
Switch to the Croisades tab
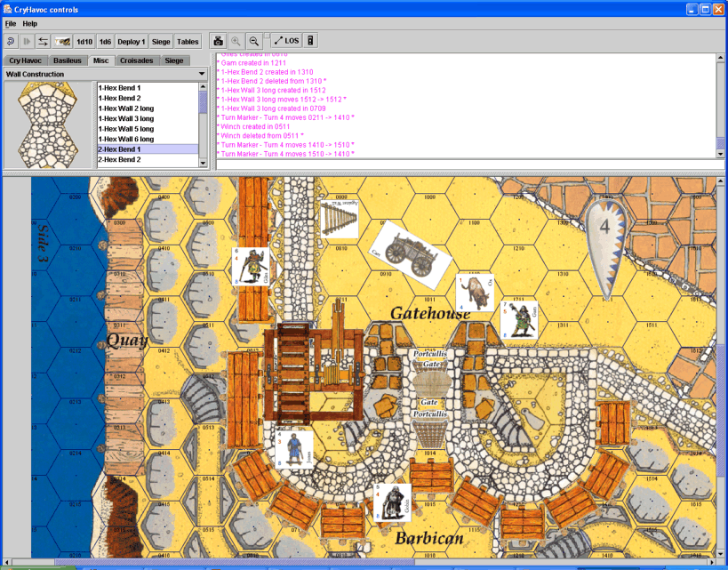[137, 60]
